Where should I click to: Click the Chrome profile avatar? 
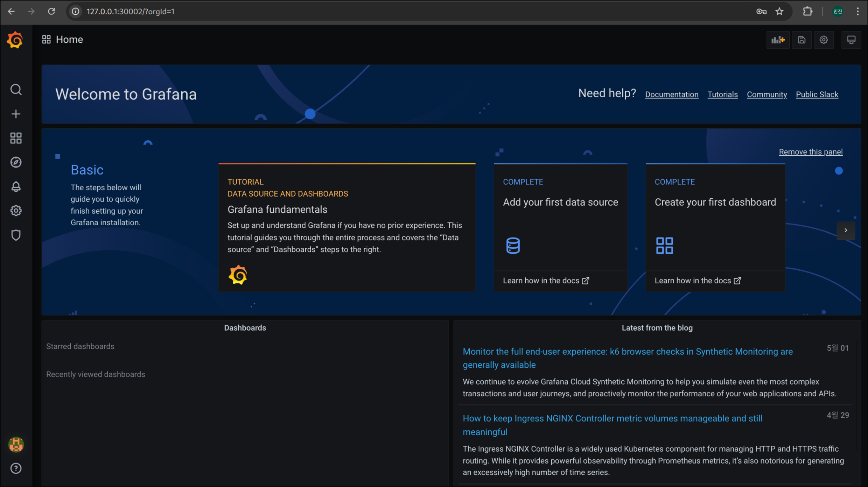[x=838, y=12]
